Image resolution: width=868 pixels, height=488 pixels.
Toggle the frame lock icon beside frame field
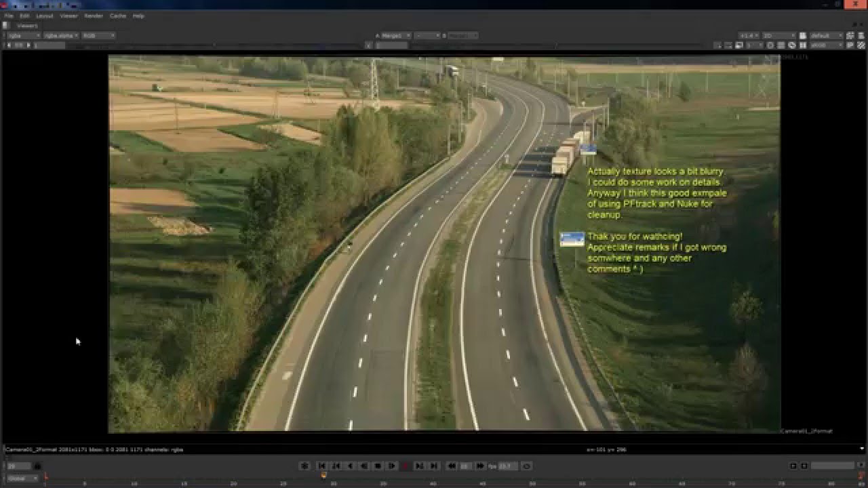click(x=37, y=466)
